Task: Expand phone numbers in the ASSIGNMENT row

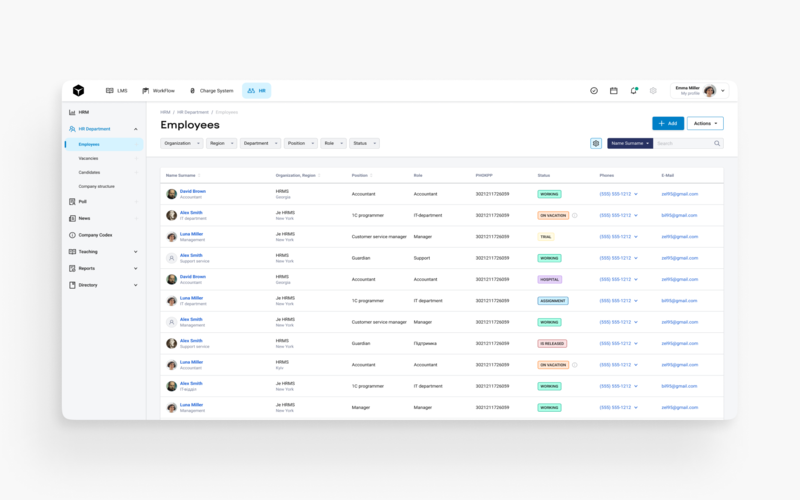Action: (x=636, y=301)
